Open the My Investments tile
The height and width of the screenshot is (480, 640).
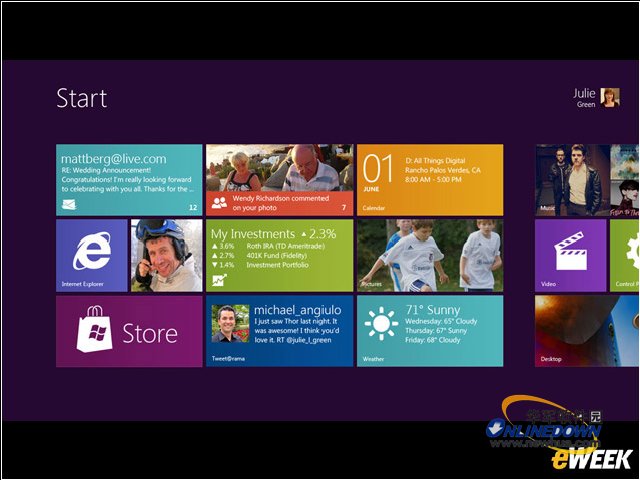point(280,256)
